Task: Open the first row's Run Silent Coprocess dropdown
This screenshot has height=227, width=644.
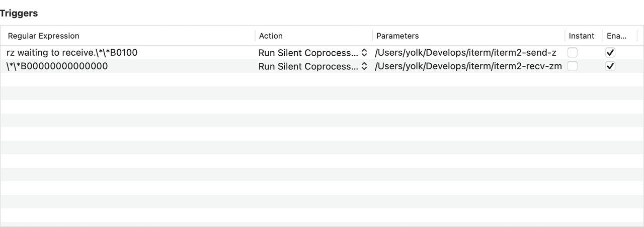Action: (308, 53)
